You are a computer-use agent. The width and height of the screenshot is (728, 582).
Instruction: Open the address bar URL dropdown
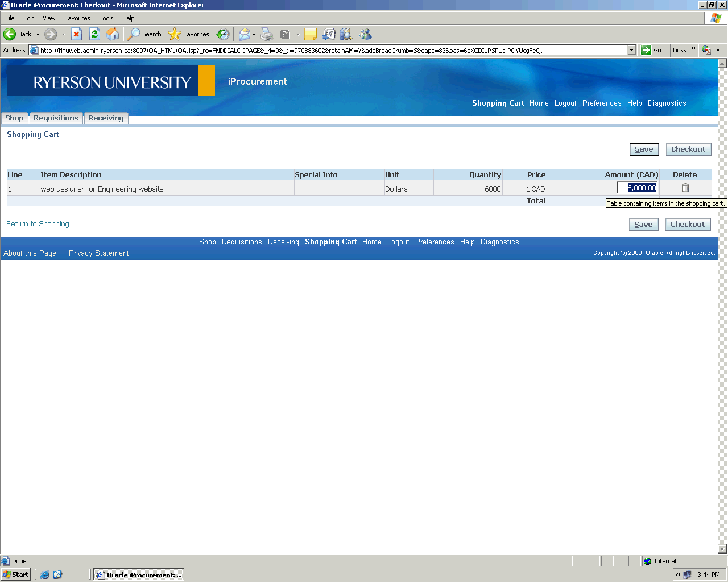click(x=631, y=50)
